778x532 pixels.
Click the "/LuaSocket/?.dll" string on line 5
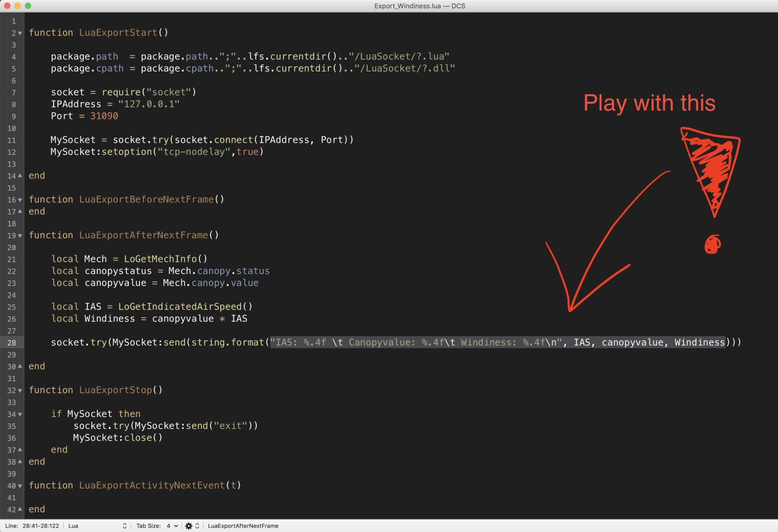pyautogui.click(x=405, y=69)
